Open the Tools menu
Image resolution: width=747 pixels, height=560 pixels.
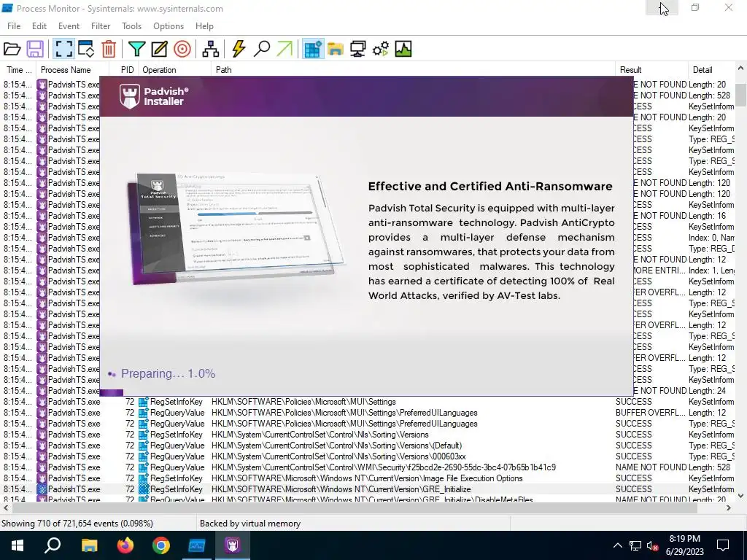tap(131, 26)
